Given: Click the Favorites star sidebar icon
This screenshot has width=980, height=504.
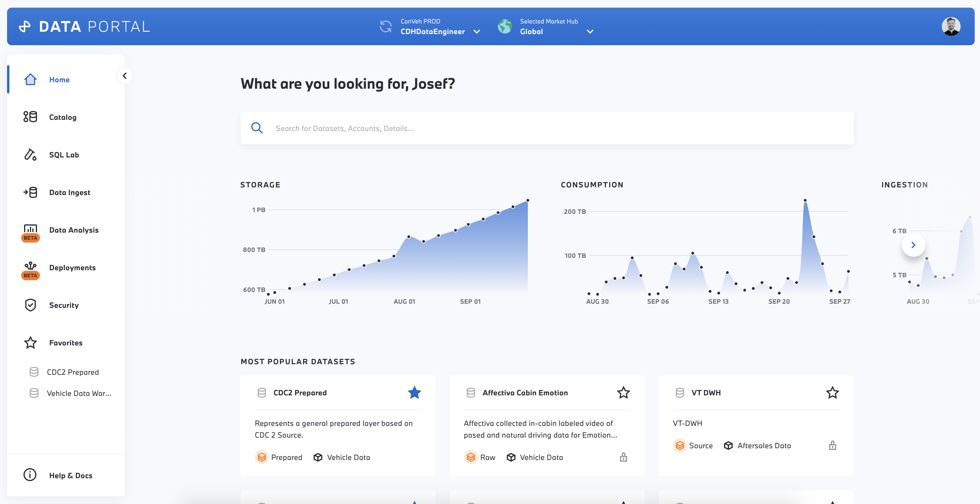Looking at the screenshot, I should tap(30, 343).
